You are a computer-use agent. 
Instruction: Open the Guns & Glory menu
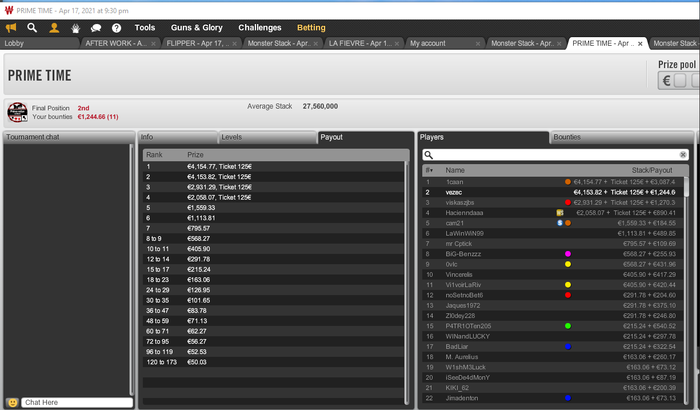click(x=196, y=28)
